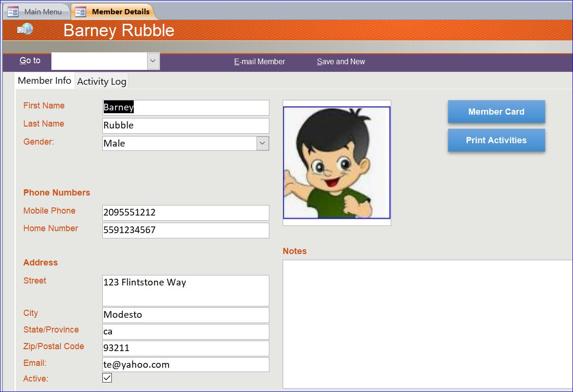Click Save and New
Viewport: 573px width, 392px height.
tap(341, 61)
